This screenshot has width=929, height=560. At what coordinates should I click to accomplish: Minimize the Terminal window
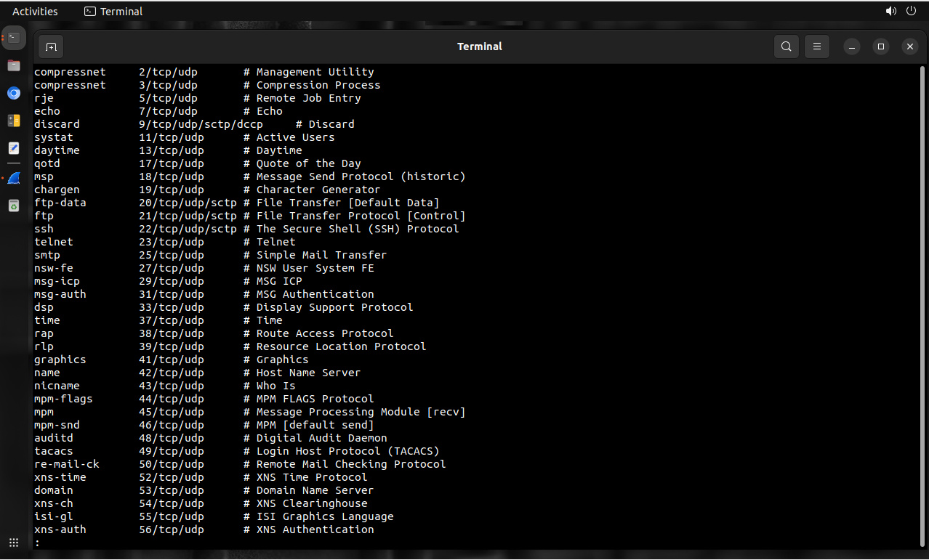(x=852, y=46)
